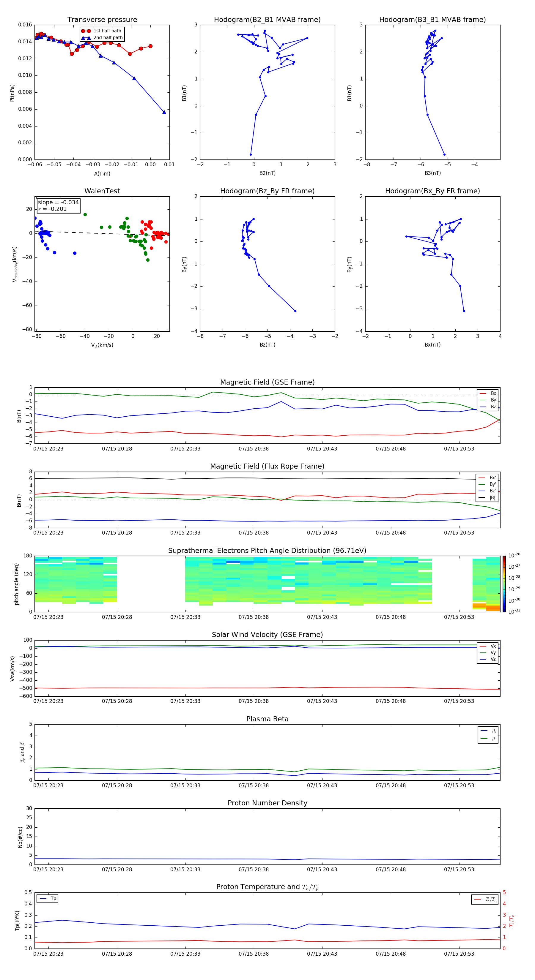Click the "V_A(km/s)" x-axis label
The image size is (535, 980).
pyautogui.click(x=102, y=345)
